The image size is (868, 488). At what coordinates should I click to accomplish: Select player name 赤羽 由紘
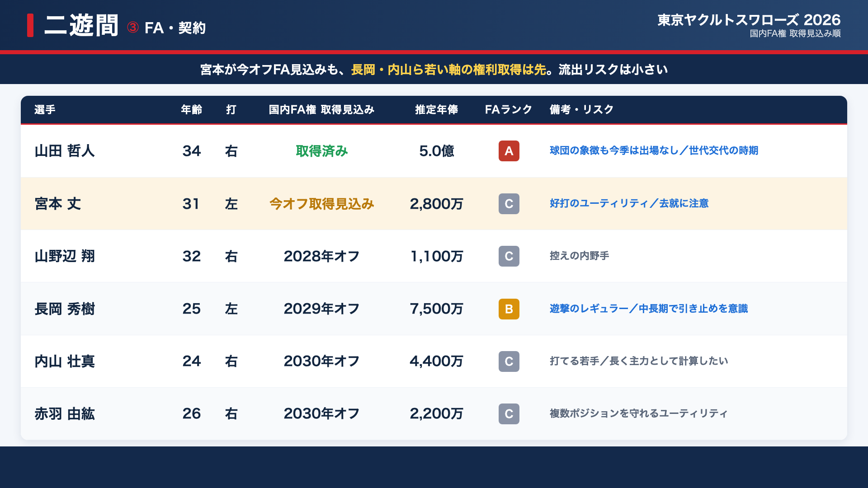click(65, 414)
